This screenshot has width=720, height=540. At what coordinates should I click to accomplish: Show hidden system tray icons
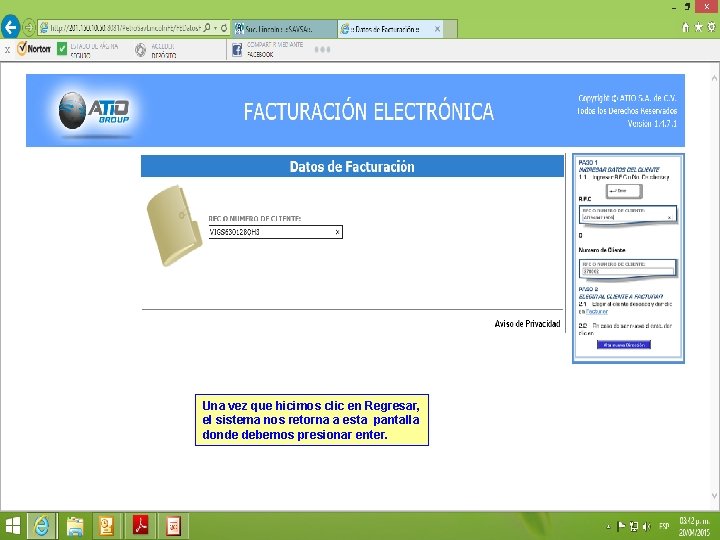[609, 527]
